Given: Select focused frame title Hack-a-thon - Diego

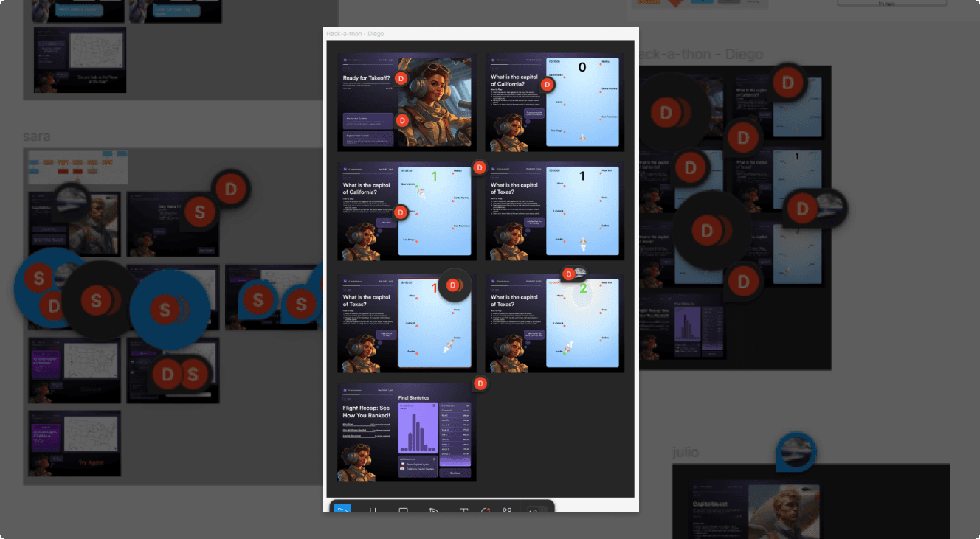Looking at the screenshot, I should point(355,33).
